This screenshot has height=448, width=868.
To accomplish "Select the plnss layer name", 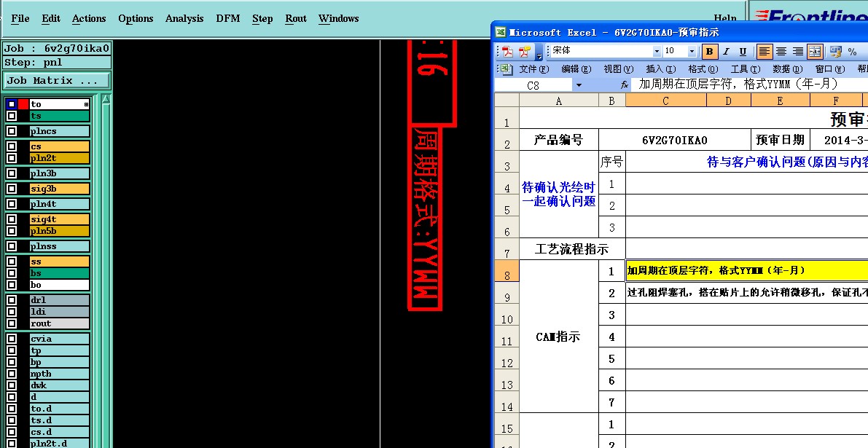I will pyautogui.click(x=59, y=246).
